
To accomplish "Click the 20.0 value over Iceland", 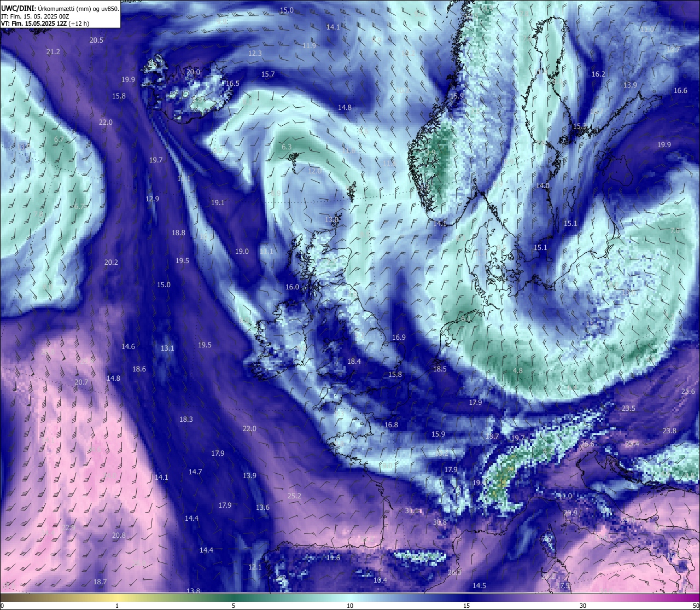I will coord(194,72).
